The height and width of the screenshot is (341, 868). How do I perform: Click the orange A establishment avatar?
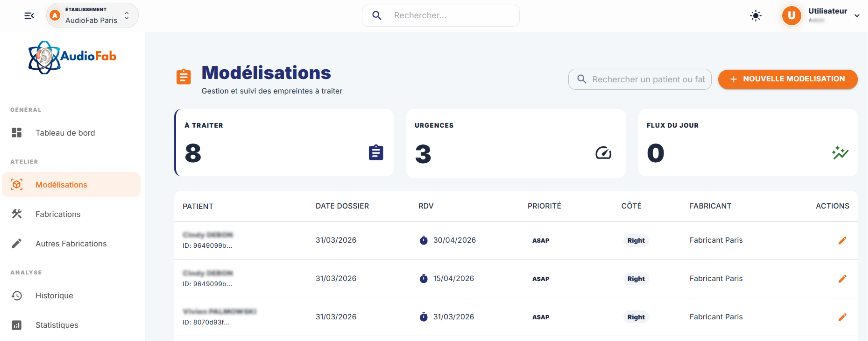coord(55,16)
